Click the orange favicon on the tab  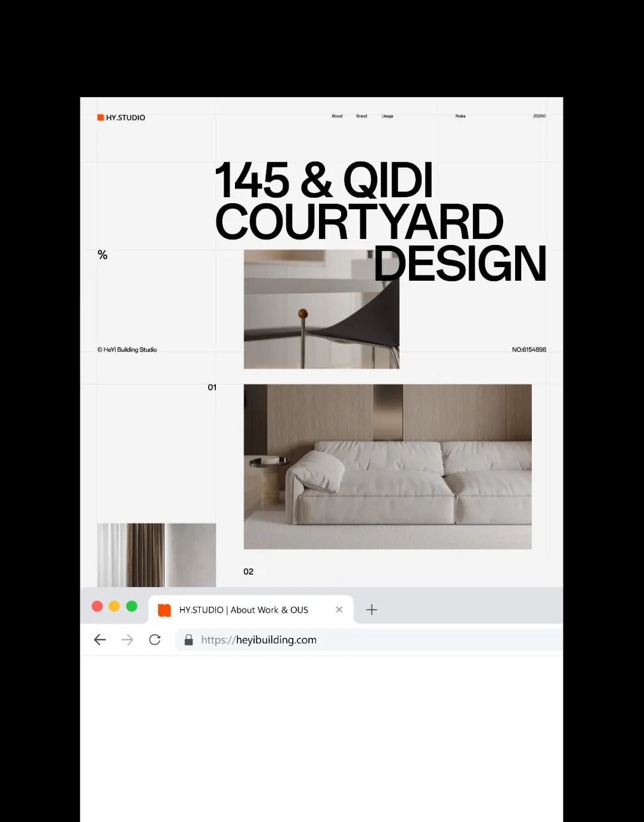pos(164,610)
